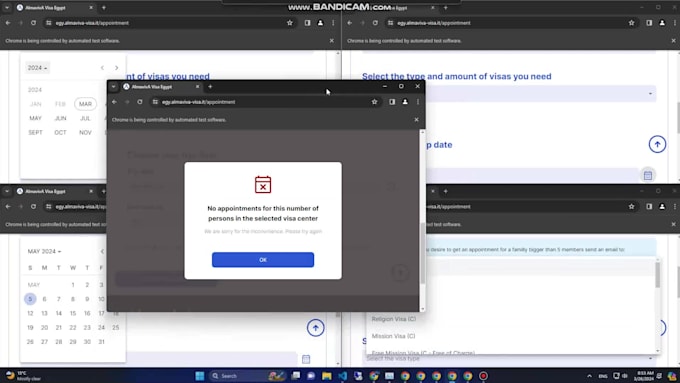Image resolution: width=680 pixels, height=383 pixels.
Task: Dismiss automation infobar in top-left window
Action: pos(332,41)
